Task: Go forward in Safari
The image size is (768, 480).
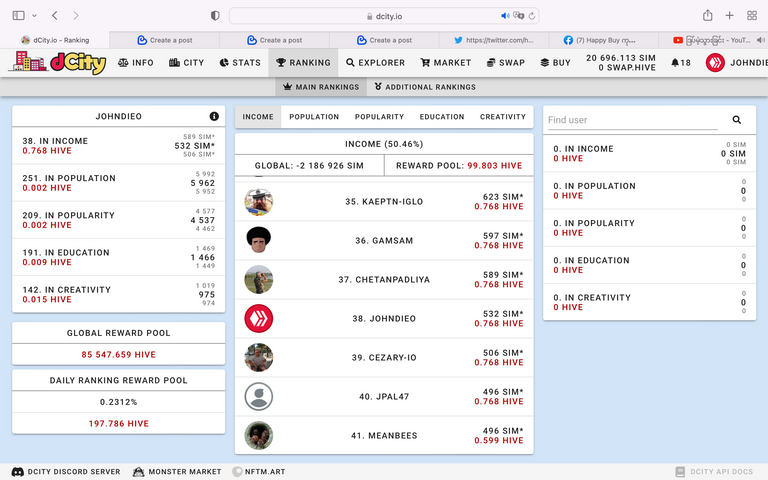Action: click(x=76, y=16)
